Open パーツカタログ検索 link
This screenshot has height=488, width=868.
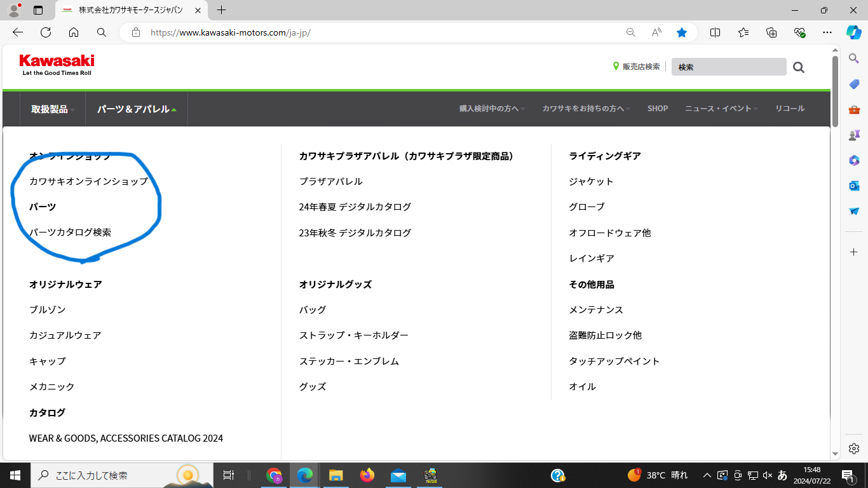point(70,233)
